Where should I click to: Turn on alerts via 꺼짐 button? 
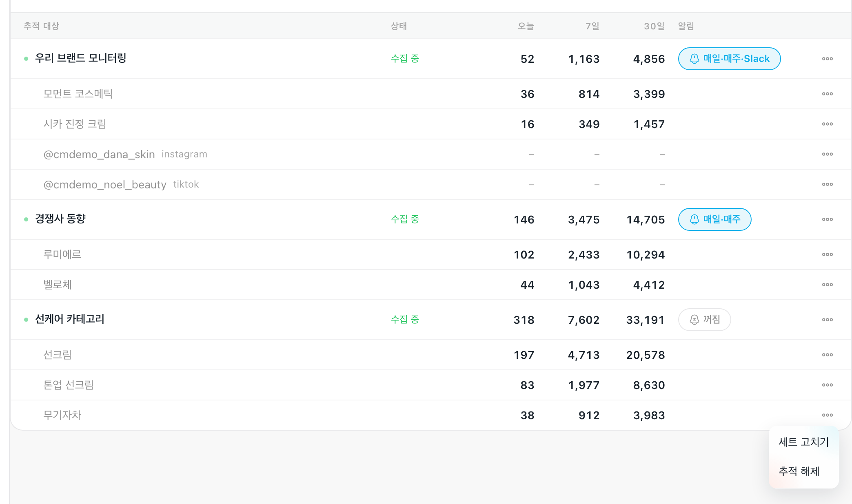click(704, 320)
